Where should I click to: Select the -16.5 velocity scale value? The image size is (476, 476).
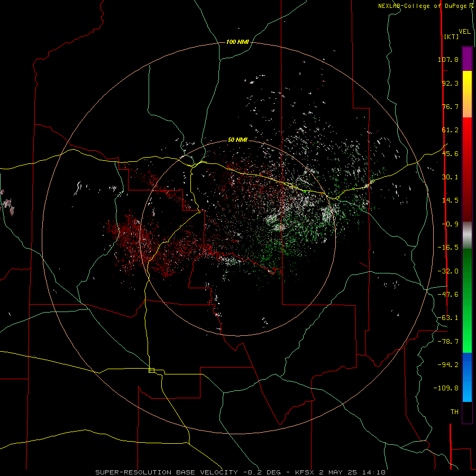(448, 248)
